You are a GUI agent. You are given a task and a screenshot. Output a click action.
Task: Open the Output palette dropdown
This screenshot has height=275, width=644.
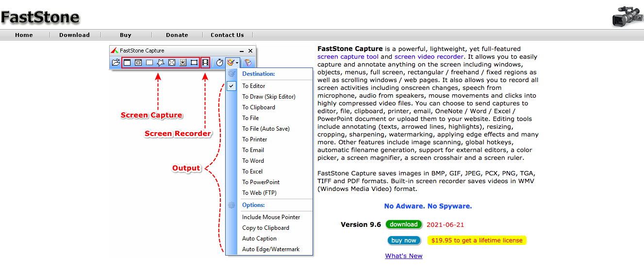tap(232, 62)
